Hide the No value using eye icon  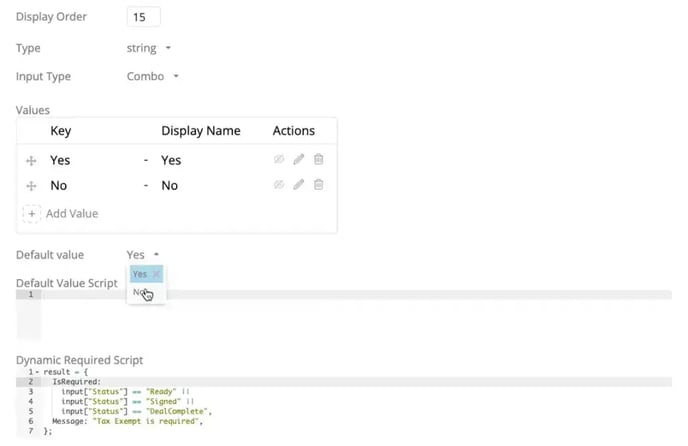[x=279, y=185]
